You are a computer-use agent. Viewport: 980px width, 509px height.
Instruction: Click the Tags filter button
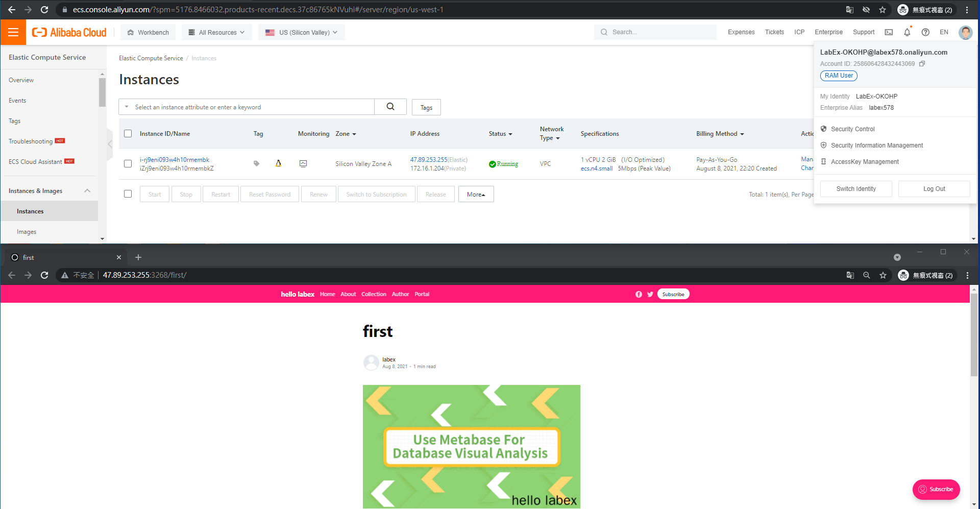tap(426, 107)
